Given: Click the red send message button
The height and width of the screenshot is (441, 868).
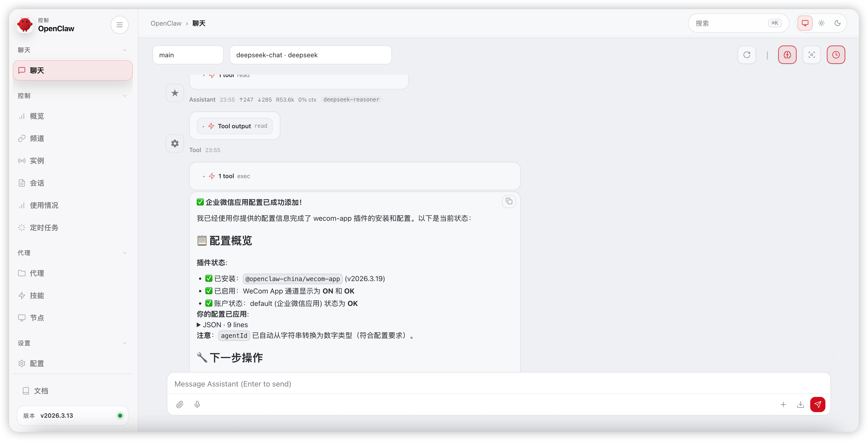Looking at the screenshot, I should [x=818, y=404].
